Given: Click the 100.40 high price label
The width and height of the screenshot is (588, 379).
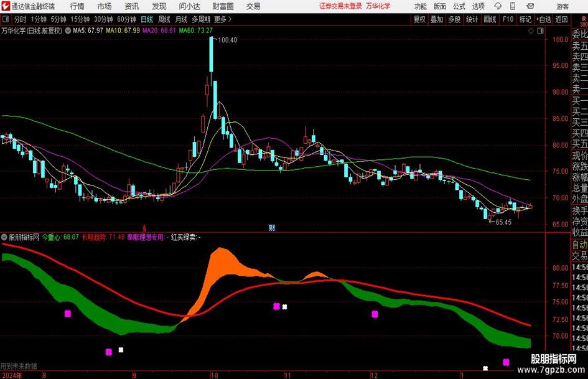Looking at the screenshot, I should click(x=227, y=40).
